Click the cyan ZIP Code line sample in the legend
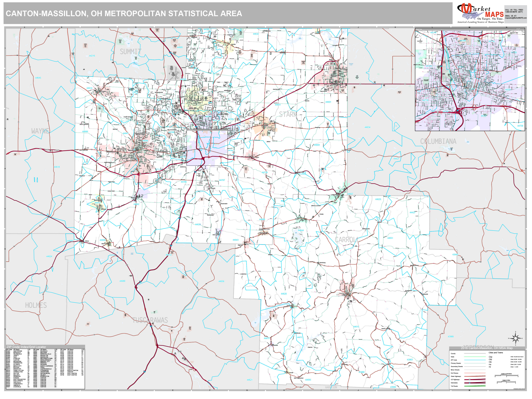The width and height of the screenshot is (532, 399). point(475,360)
